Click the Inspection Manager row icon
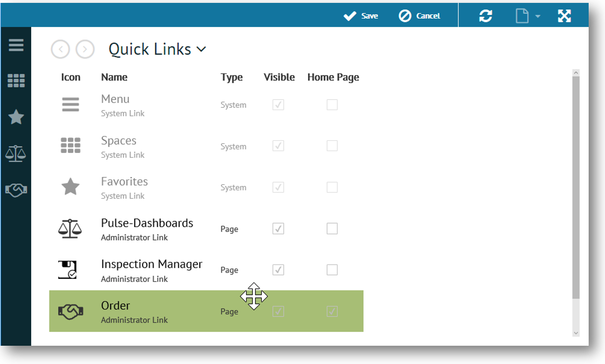The height and width of the screenshot is (364, 605). coord(68,269)
